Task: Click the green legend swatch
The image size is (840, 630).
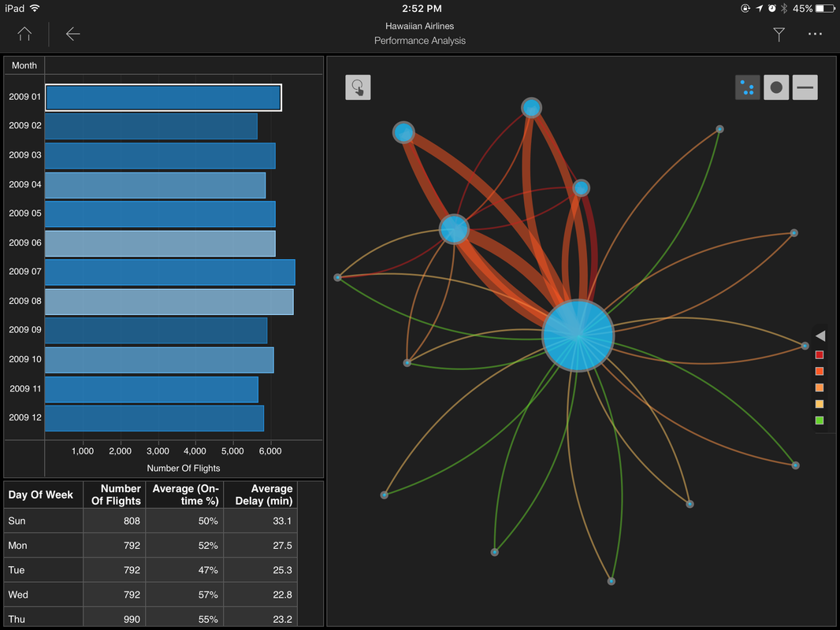Action: point(819,421)
